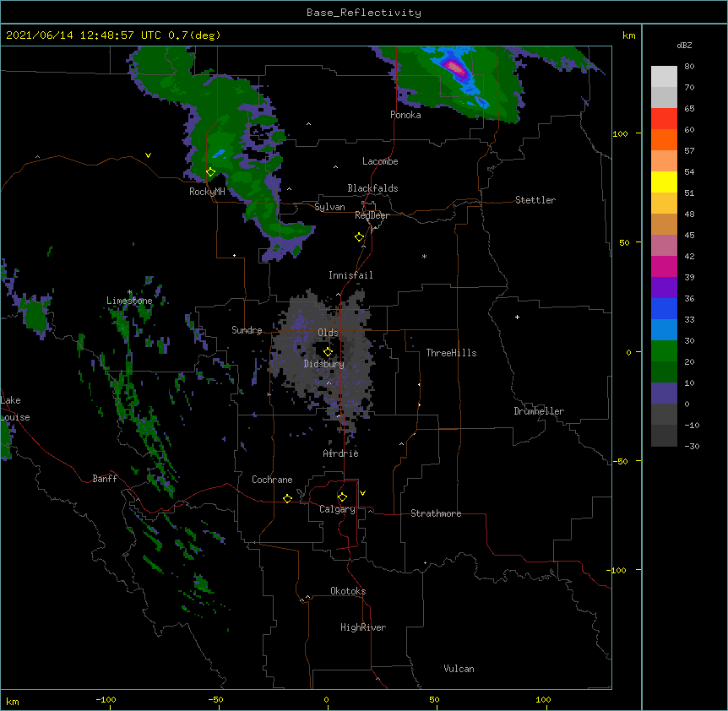Click the Innisfail city label
The height and width of the screenshot is (711, 728).
point(350,275)
